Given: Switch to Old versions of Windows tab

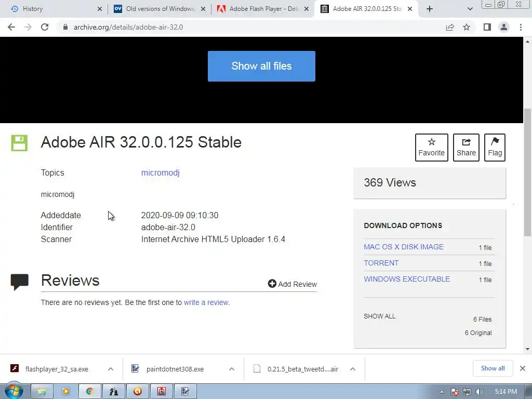Looking at the screenshot, I should click(161, 9).
